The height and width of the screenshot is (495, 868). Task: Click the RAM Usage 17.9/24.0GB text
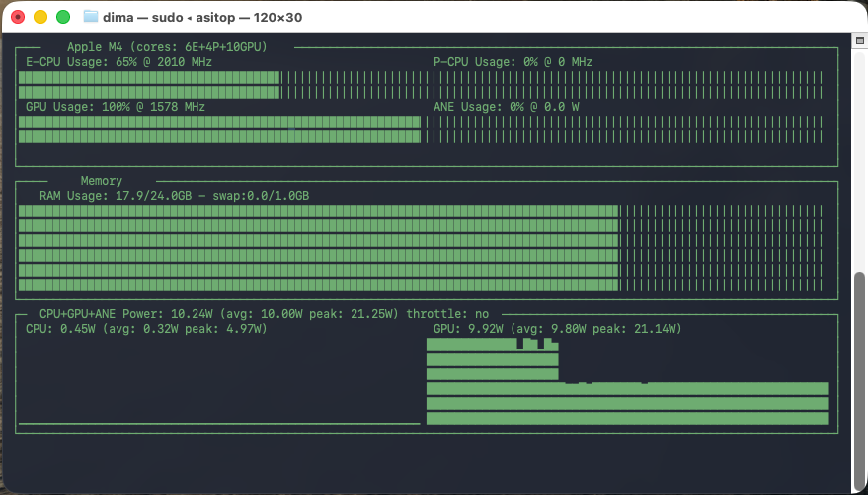(x=174, y=196)
